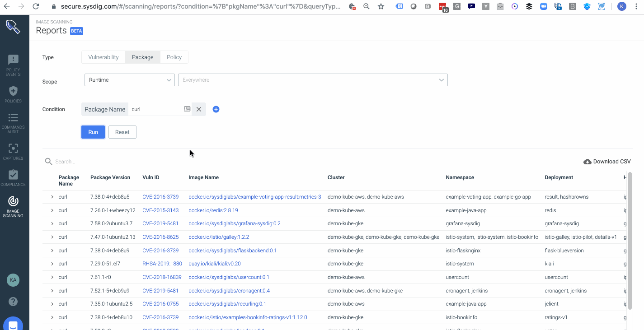Screen dimensions: 644x330
Task: Bookmark this page with star icon
Action: tap(381, 7)
